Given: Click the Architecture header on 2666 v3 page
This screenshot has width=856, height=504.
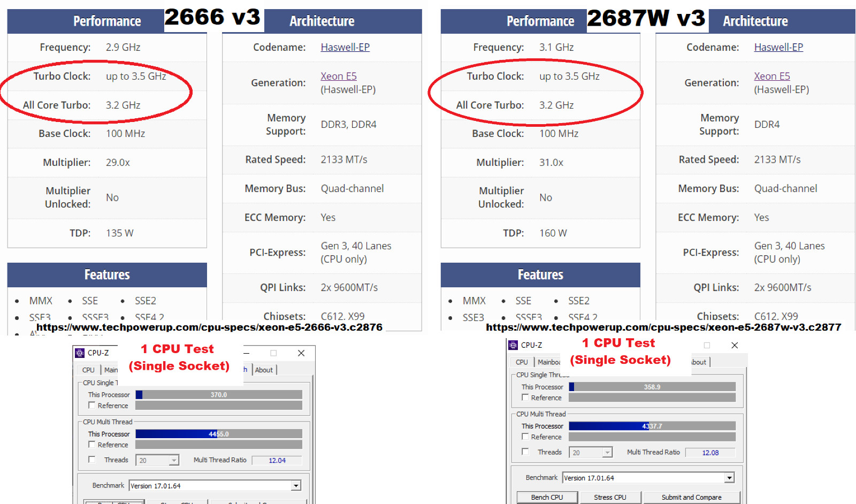Looking at the screenshot, I should click(322, 21).
